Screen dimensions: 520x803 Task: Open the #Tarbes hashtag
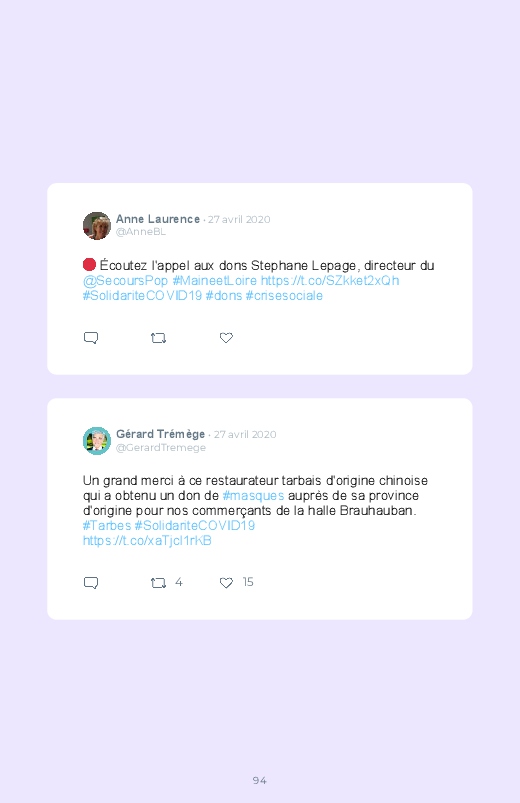107,525
